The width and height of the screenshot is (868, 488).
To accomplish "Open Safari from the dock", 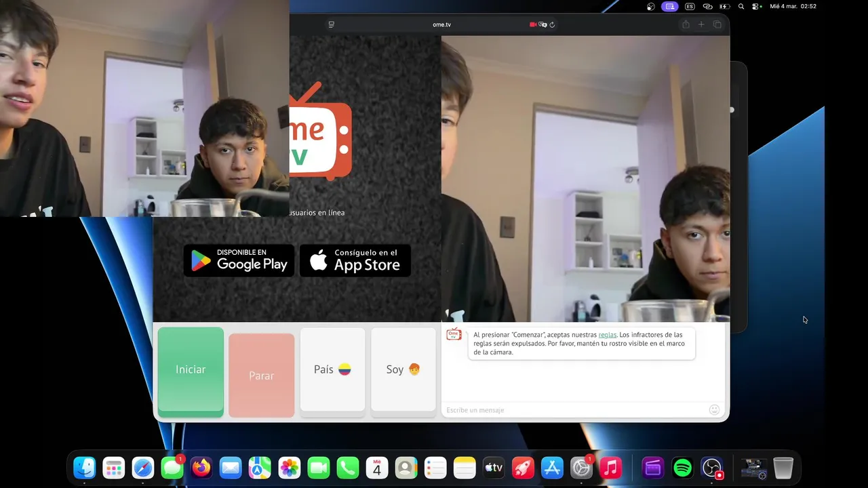I will pyautogui.click(x=143, y=468).
